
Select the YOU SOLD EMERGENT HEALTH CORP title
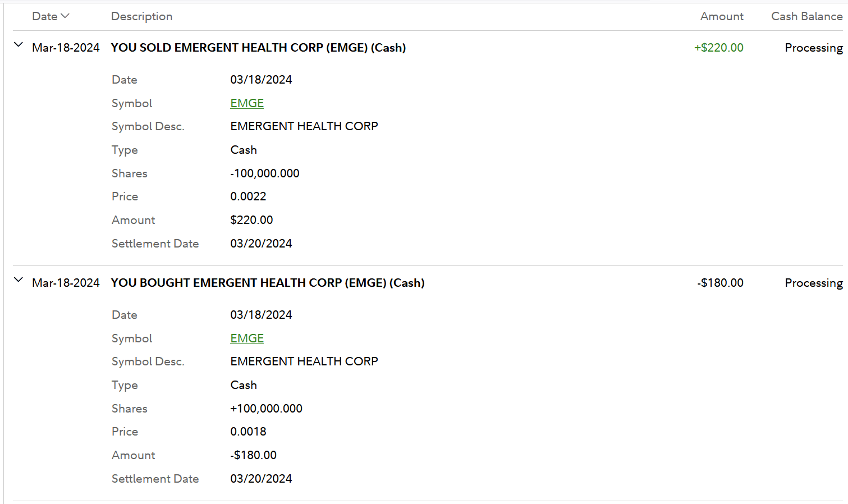click(258, 48)
